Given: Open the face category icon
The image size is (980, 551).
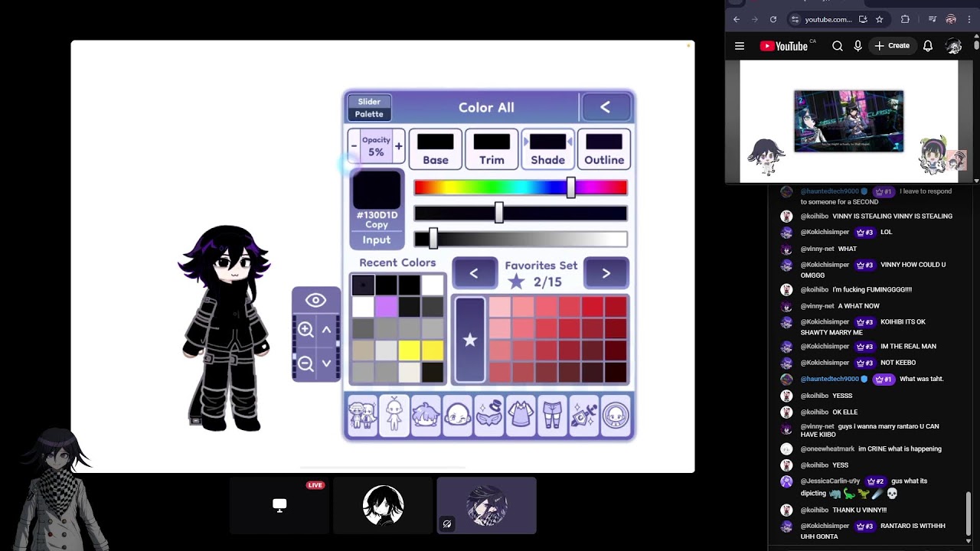Looking at the screenshot, I should tap(457, 415).
